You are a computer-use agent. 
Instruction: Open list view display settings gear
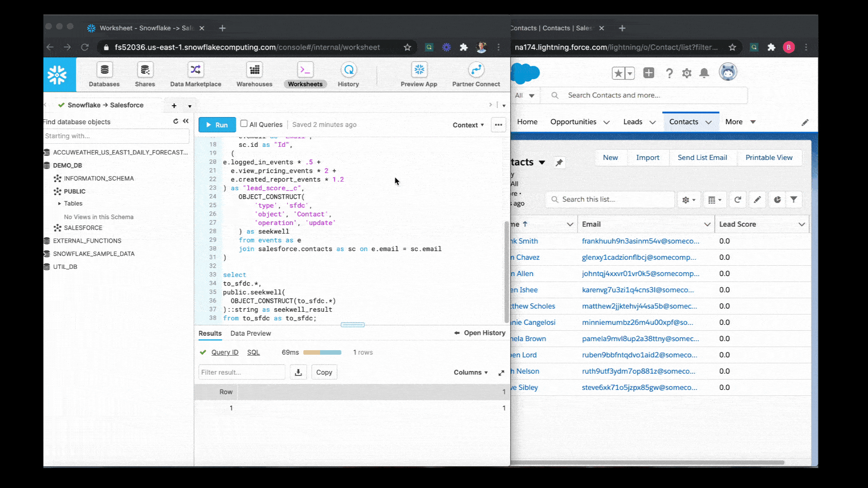coord(688,199)
